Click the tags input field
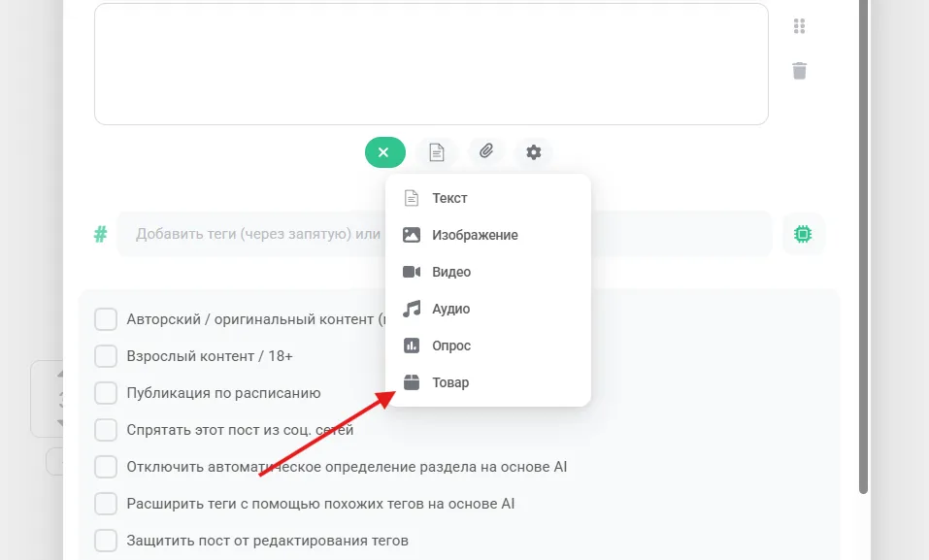The width and height of the screenshot is (929, 560). pyautogui.click(x=445, y=234)
